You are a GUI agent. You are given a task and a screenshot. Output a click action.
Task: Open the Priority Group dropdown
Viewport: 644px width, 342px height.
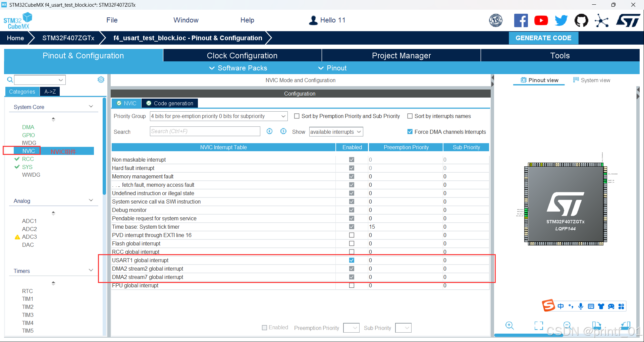point(219,116)
